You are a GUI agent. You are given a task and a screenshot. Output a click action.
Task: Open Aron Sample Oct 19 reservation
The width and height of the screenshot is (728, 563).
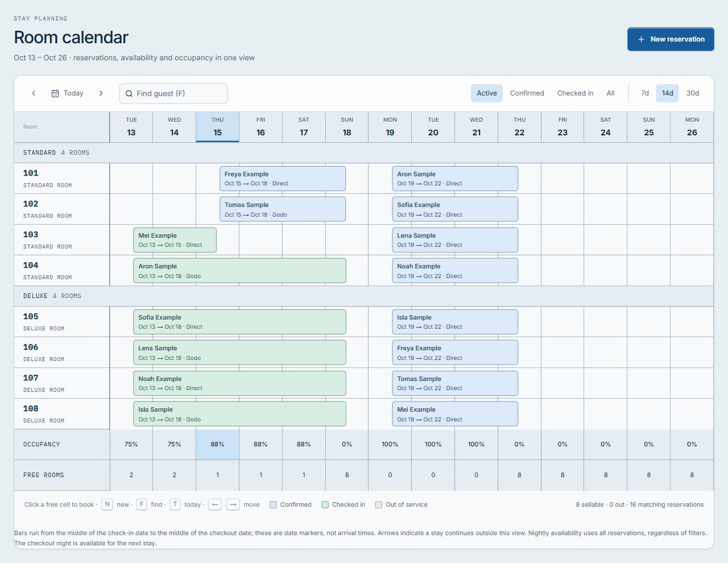[x=455, y=179]
